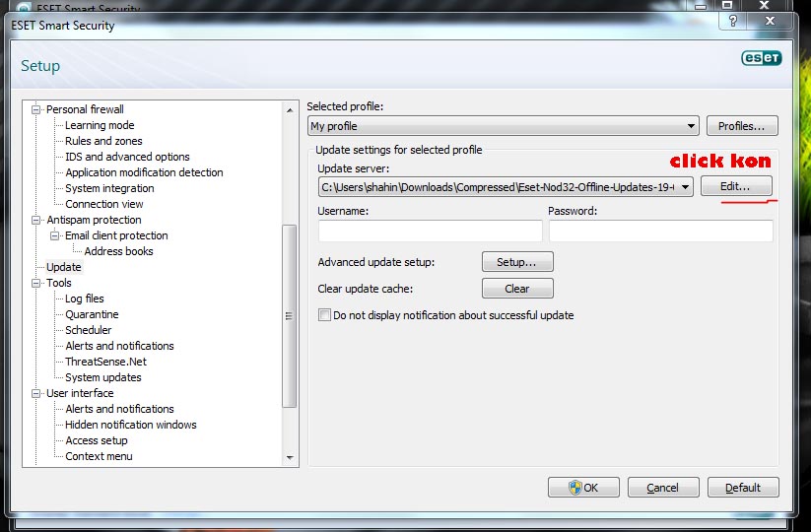Focus the Username input field
This screenshot has height=532, width=811.
tap(431, 231)
